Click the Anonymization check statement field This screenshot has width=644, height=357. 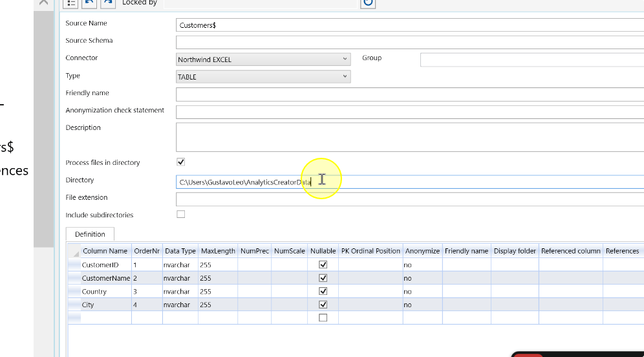(x=410, y=112)
